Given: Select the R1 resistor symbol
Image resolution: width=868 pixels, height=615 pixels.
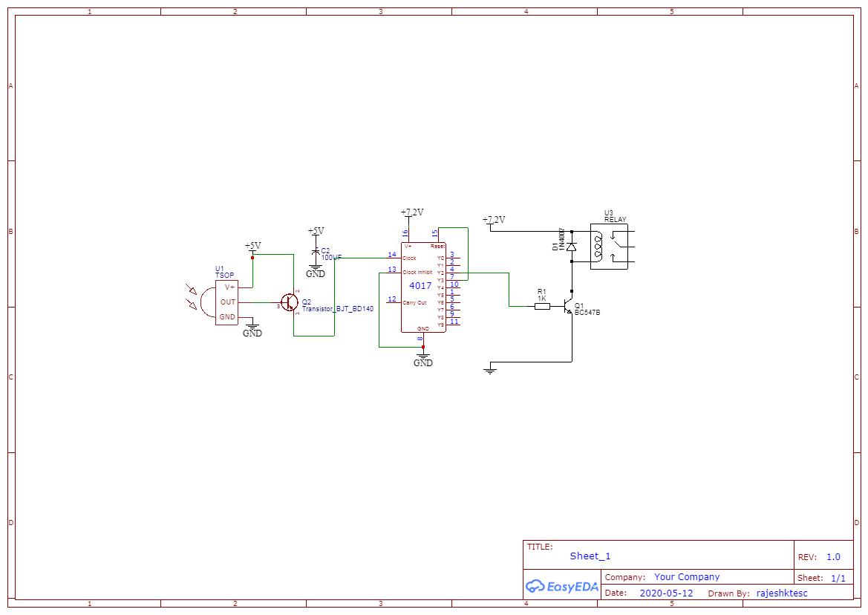Looking at the screenshot, I should [542, 305].
